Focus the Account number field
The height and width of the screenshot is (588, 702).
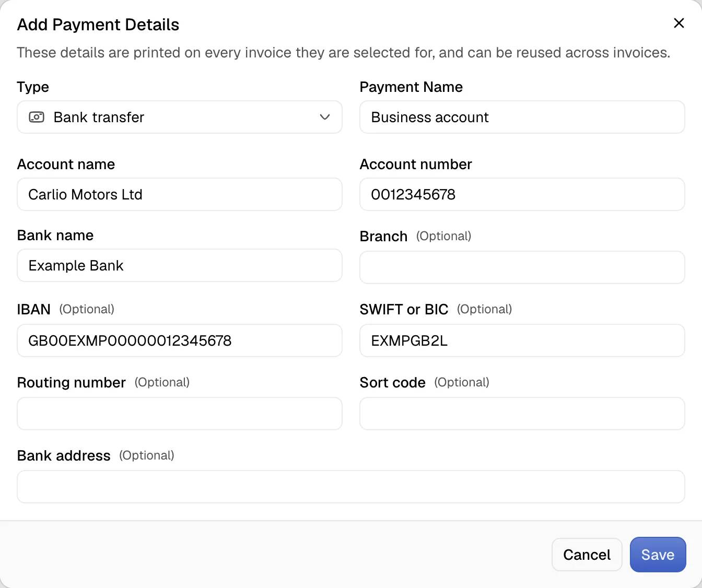(522, 194)
